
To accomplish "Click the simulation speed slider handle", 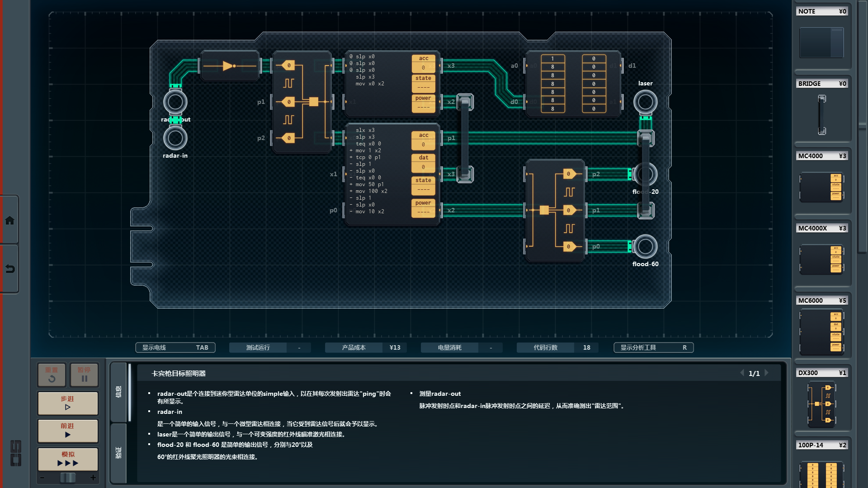I will coord(68,478).
